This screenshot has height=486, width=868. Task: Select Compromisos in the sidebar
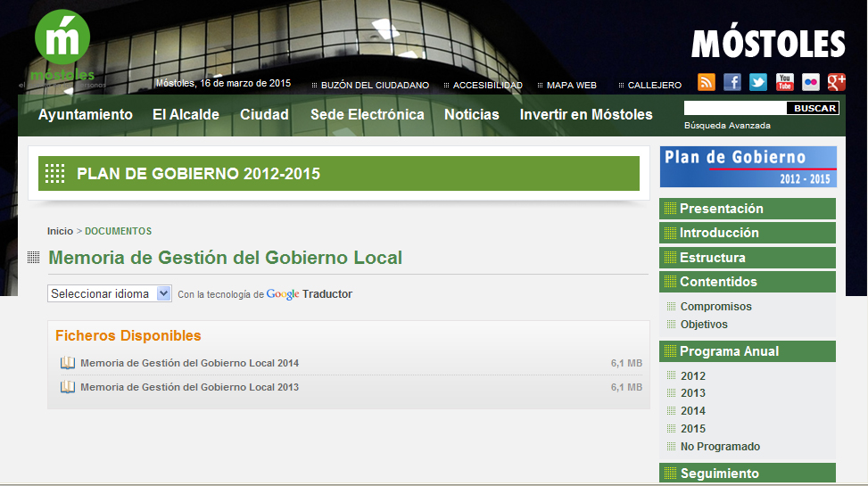(715, 307)
